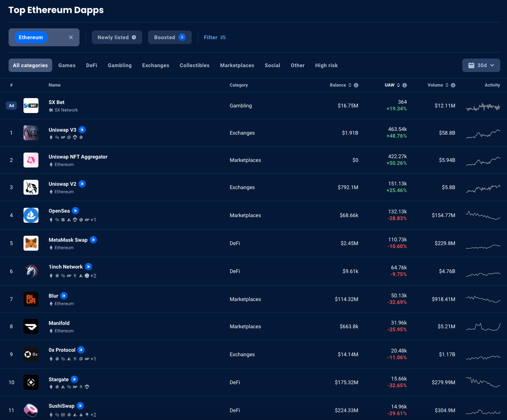
Task: Remove the Ethereum chain filter chip
Action: [x=71, y=37]
